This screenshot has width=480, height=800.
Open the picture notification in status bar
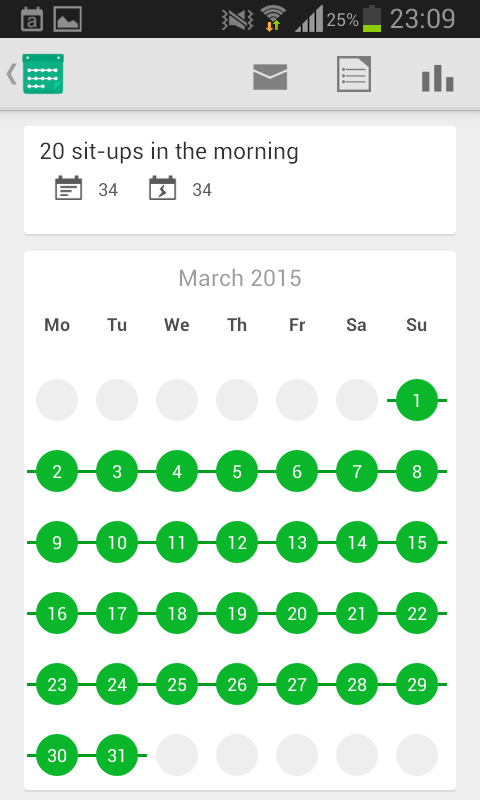tap(67, 19)
